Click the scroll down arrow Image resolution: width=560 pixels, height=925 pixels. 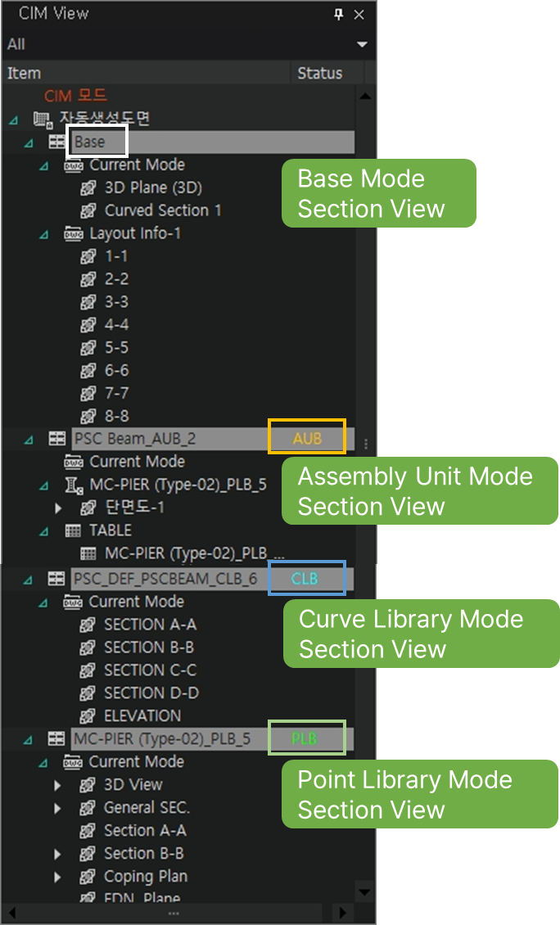(x=365, y=892)
